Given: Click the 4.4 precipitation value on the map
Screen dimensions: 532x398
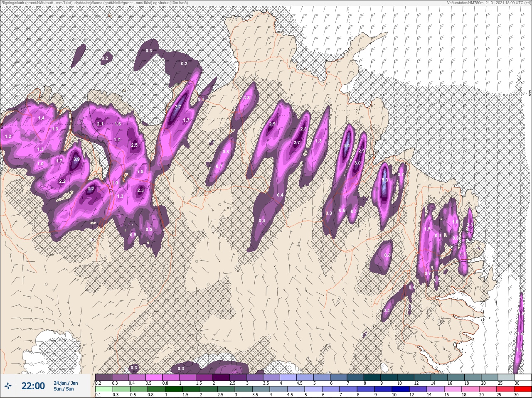Looking at the screenshot, I should click(347, 145).
